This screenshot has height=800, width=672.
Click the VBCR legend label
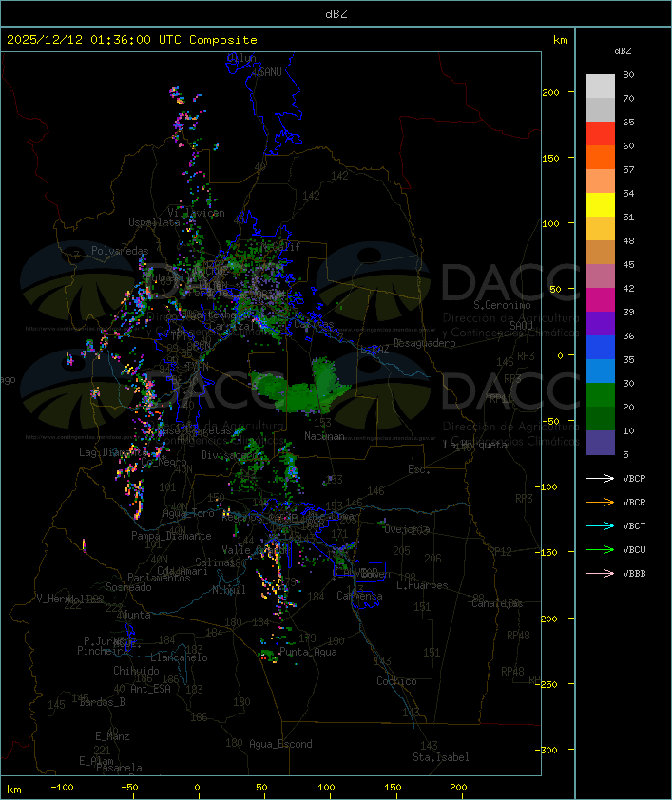634,502
